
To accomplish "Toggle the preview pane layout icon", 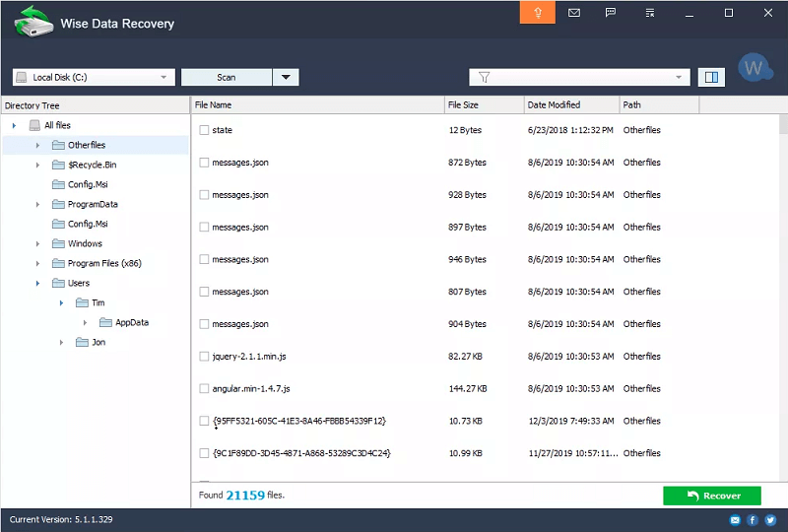I will click(x=710, y=77).
